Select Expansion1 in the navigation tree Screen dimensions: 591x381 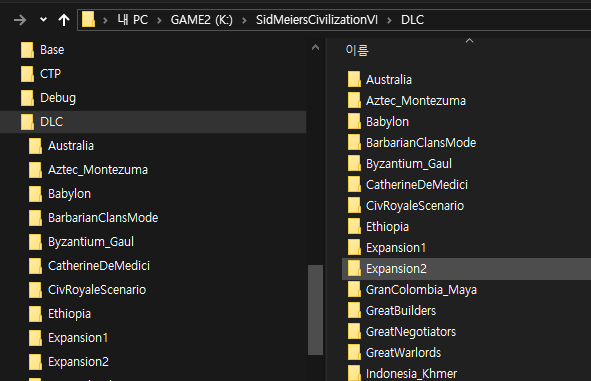pos(78,338)
